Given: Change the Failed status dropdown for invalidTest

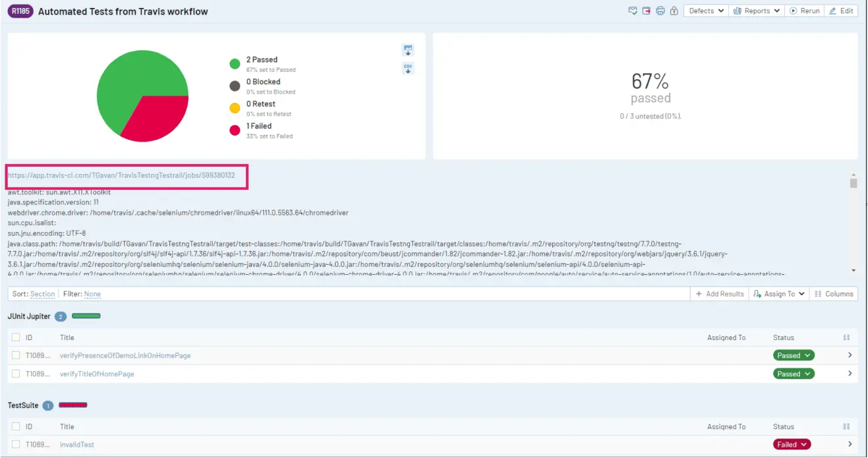Looking at the screenshot, I should (792, 444).
